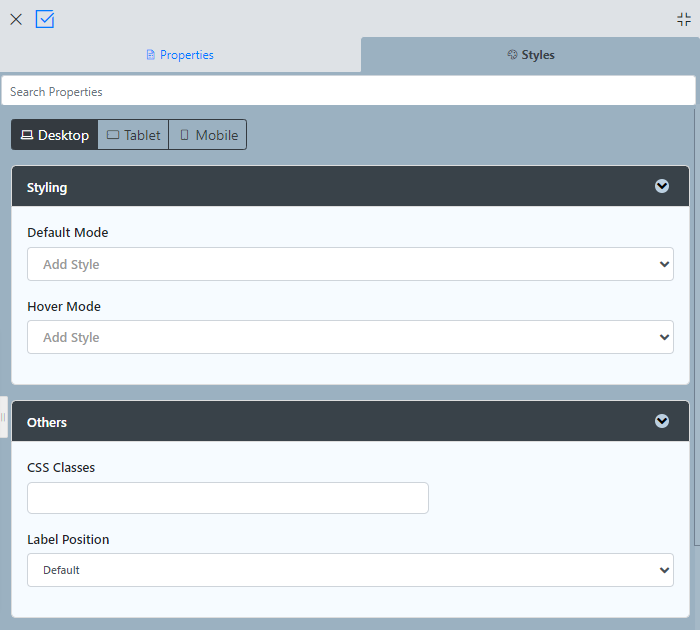Click the panel resize handle on left edge
This screenshot has height=630, width=700.
4,417
